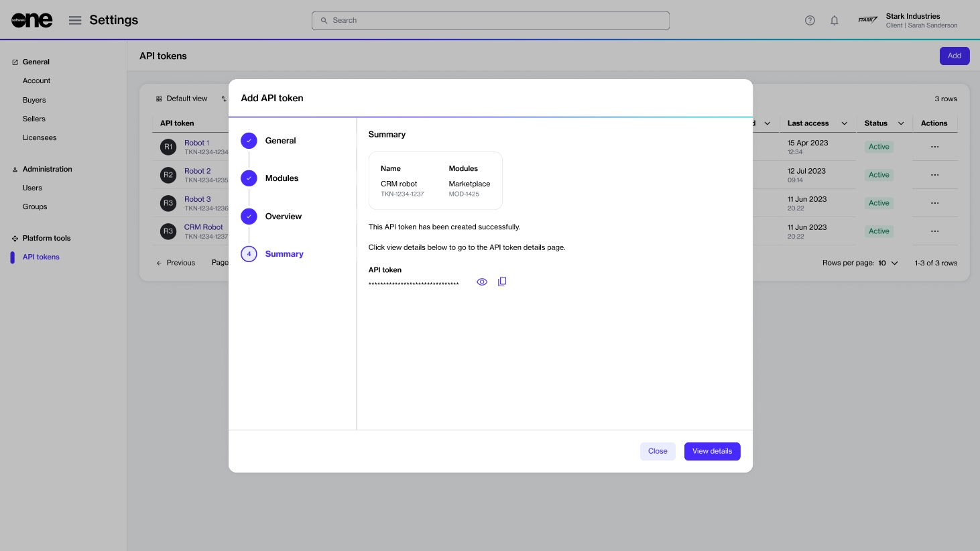This screenshot has width=980, height=551.
Task: Click the View details button
Action: pyautogui.click(x=712, y=452)
